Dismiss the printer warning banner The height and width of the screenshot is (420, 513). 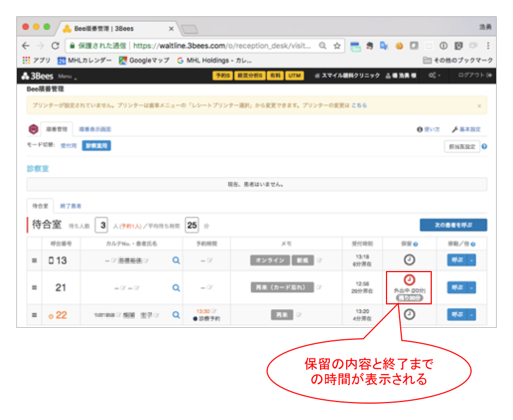point(479,106)
